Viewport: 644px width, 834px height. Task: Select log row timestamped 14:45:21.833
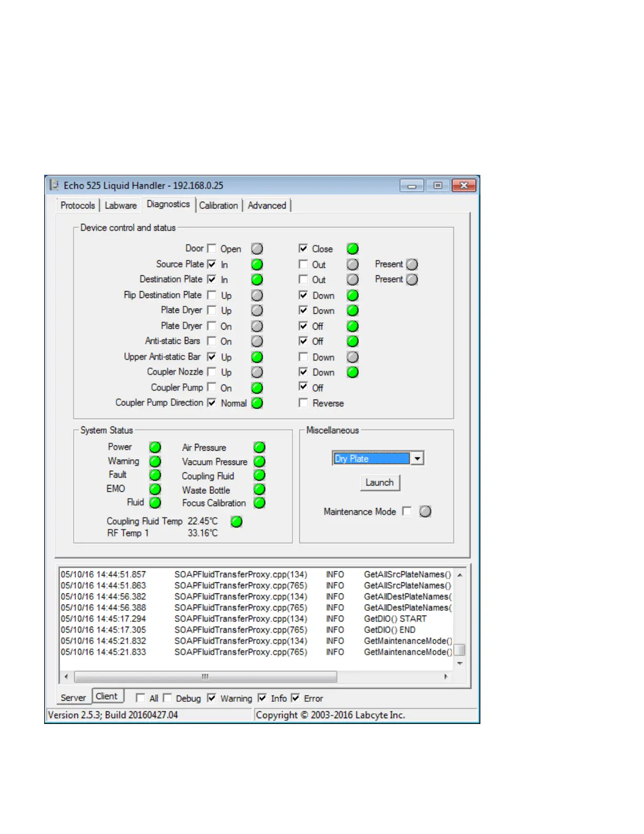coord(256,652)
